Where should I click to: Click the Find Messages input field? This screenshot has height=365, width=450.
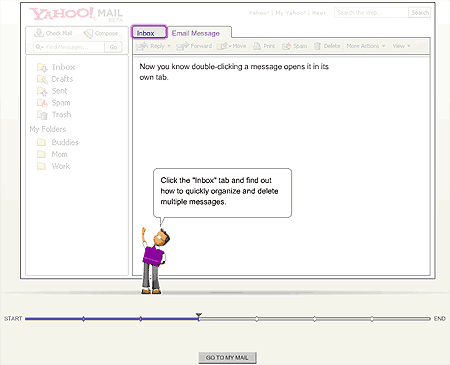[x=69, y=47]
